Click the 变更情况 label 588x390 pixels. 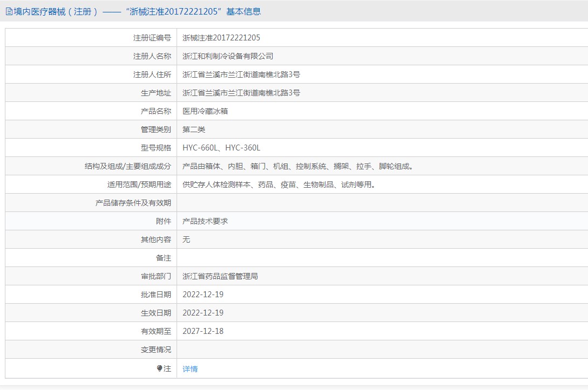click(156, 350)
